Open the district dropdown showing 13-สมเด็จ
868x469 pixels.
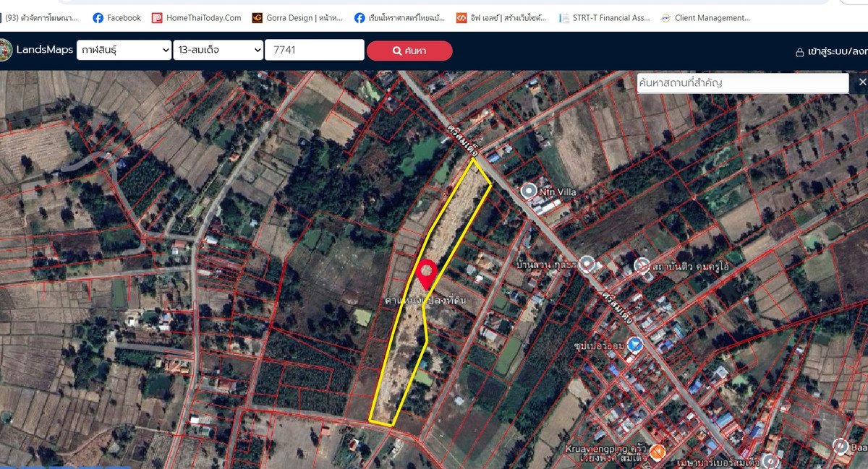218,50
